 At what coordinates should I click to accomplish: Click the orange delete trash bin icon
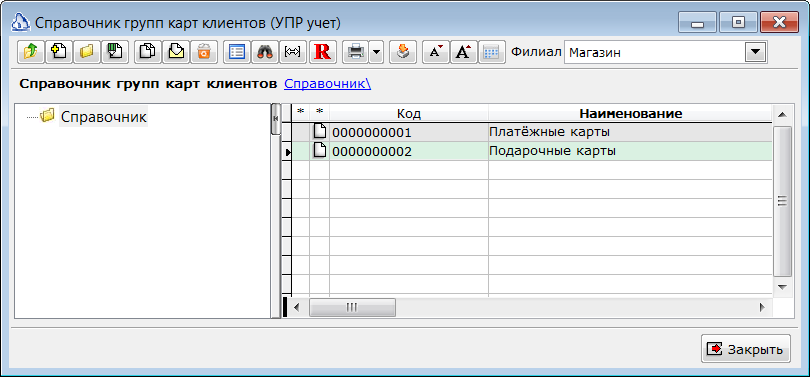[x=204, y=52]
